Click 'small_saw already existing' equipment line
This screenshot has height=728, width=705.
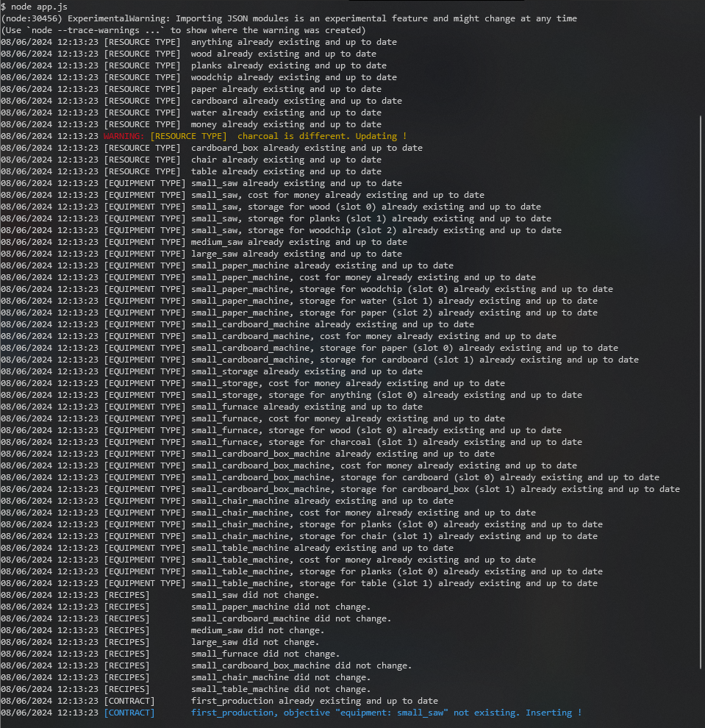[201, 183]
